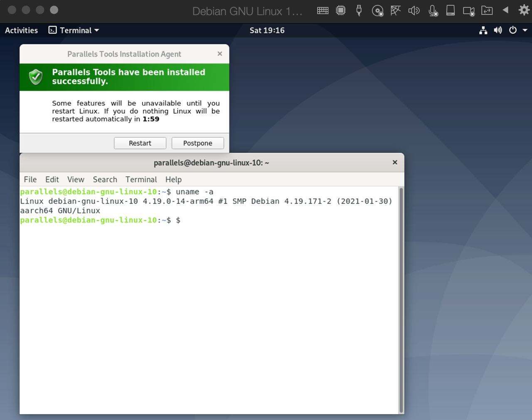Open the Activities overview
532x420 pixels.
pos(21,30)
